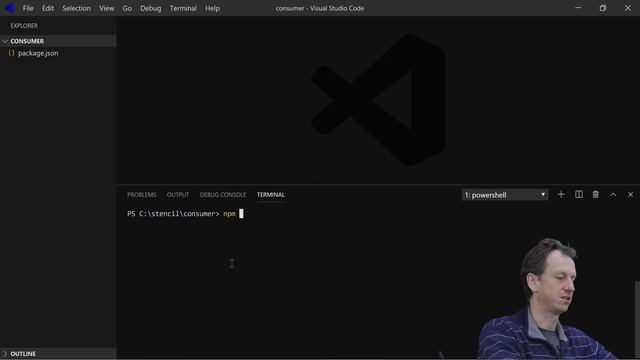
Task: Open the Edit menu
Action: 48,8
